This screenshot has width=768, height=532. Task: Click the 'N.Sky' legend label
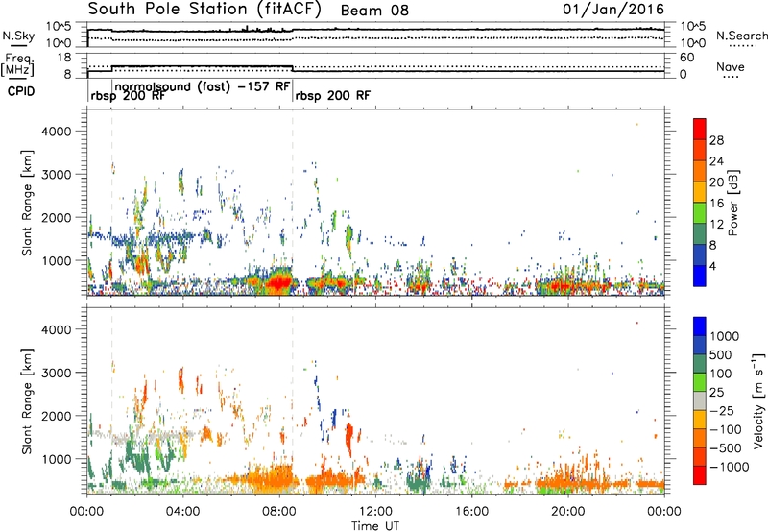click(18, 36)
